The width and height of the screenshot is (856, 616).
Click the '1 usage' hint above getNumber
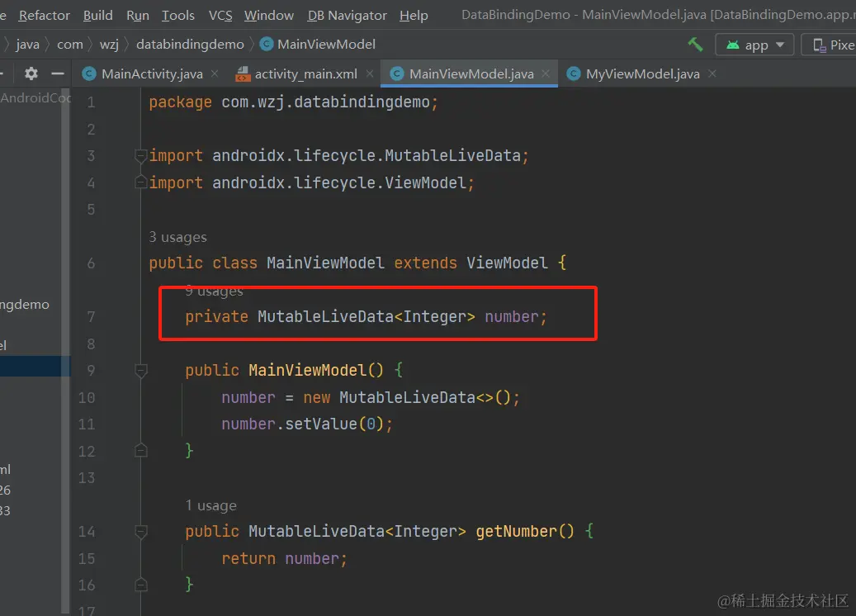click(210, 505)
